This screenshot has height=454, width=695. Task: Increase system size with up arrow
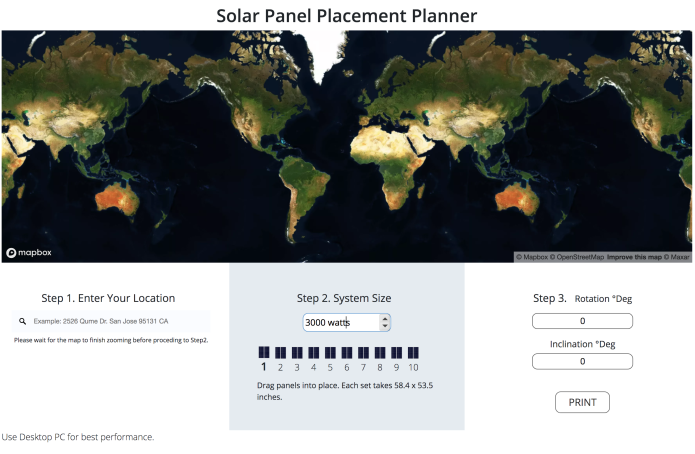385,318
